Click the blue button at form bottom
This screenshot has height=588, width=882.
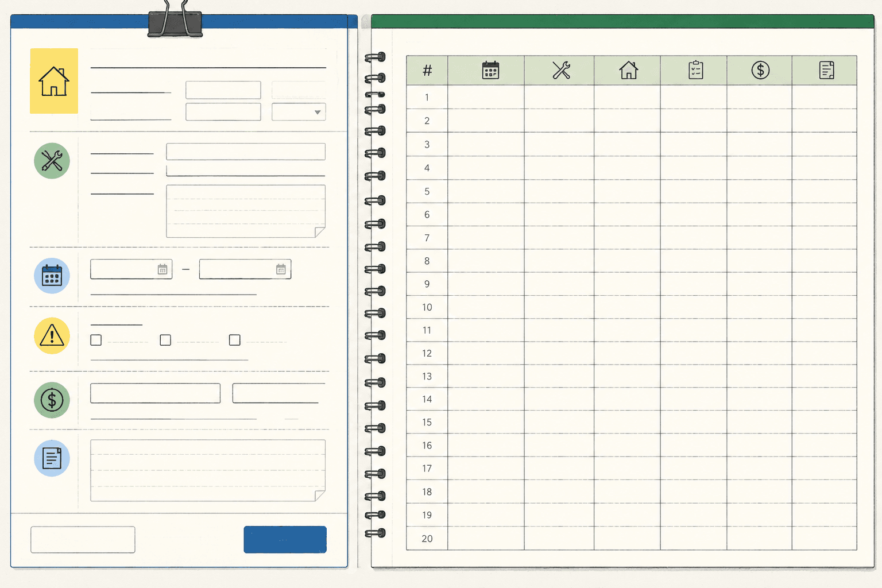point(285,540)
